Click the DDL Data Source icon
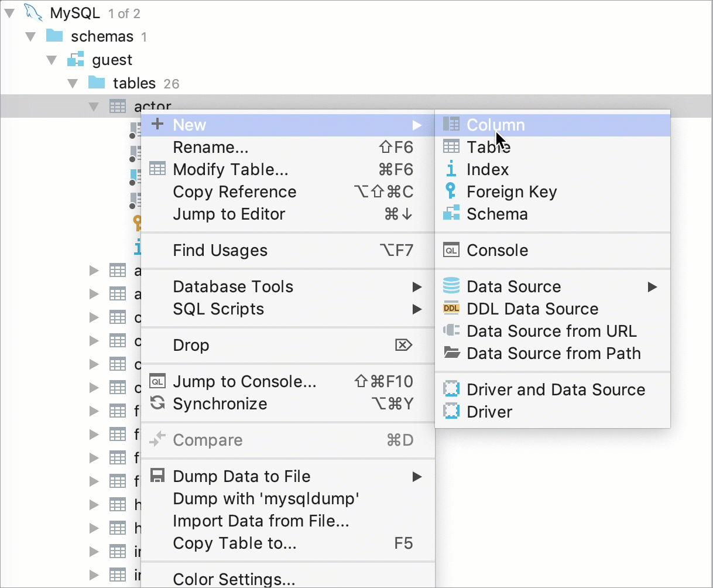The height and width of the screenshot is (588, 713). point(451,309)
